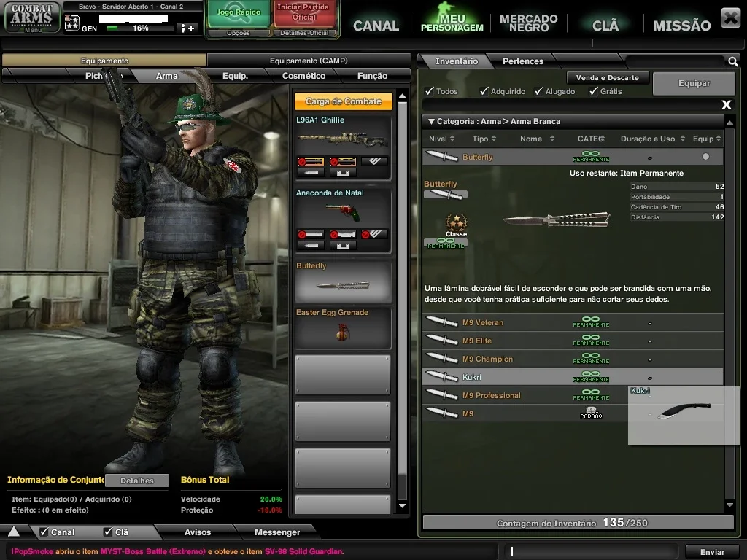The image size is (747, 560).
Task: Toggle the Alugado filter checkbox
Action: click(539, 90)
